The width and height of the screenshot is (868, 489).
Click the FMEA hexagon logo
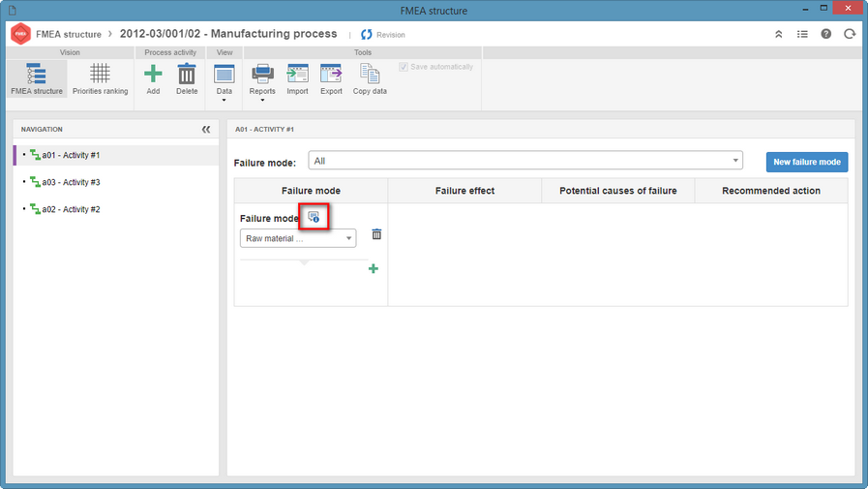20,34
